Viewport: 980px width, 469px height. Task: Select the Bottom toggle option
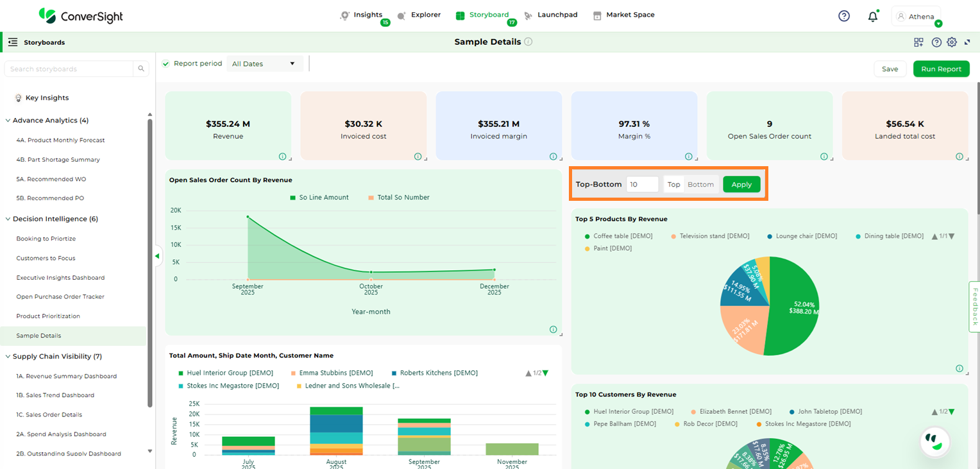click(x=700, y=185)
